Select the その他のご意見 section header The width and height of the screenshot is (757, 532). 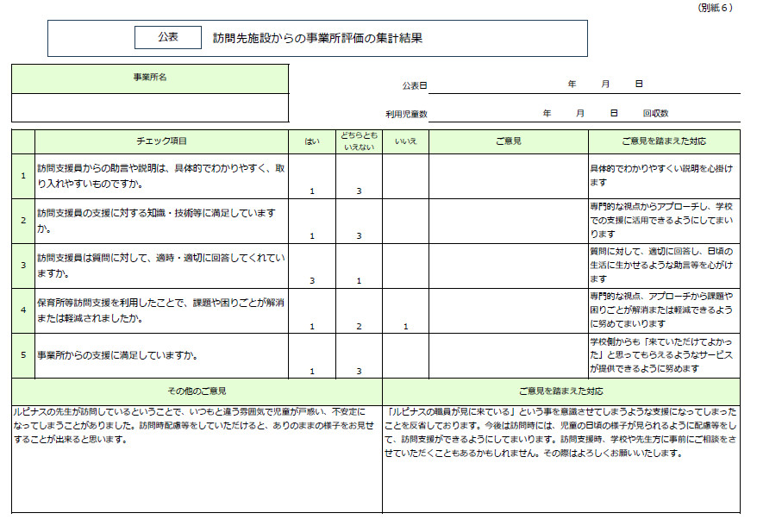click(197, 391)
